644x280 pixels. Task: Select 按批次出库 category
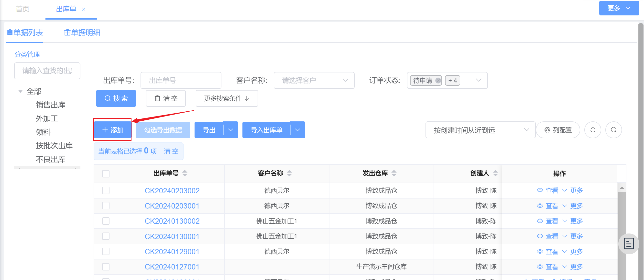point(54,146)
